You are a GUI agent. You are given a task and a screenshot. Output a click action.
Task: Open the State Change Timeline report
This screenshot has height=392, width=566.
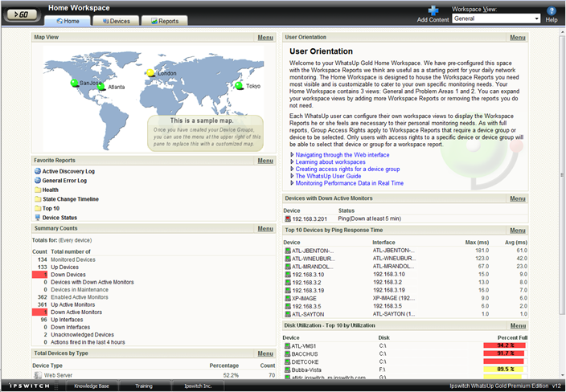pos(71,198)
